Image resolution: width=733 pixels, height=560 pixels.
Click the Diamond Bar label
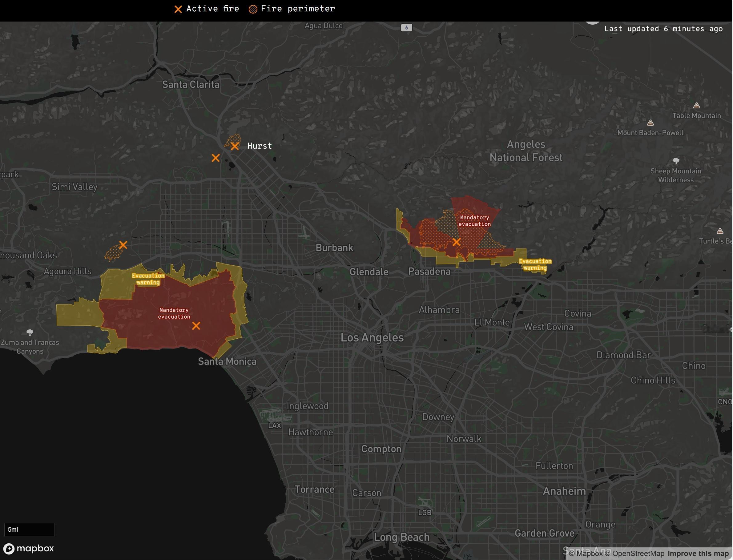pyautogui.click(x=624, y=355)
